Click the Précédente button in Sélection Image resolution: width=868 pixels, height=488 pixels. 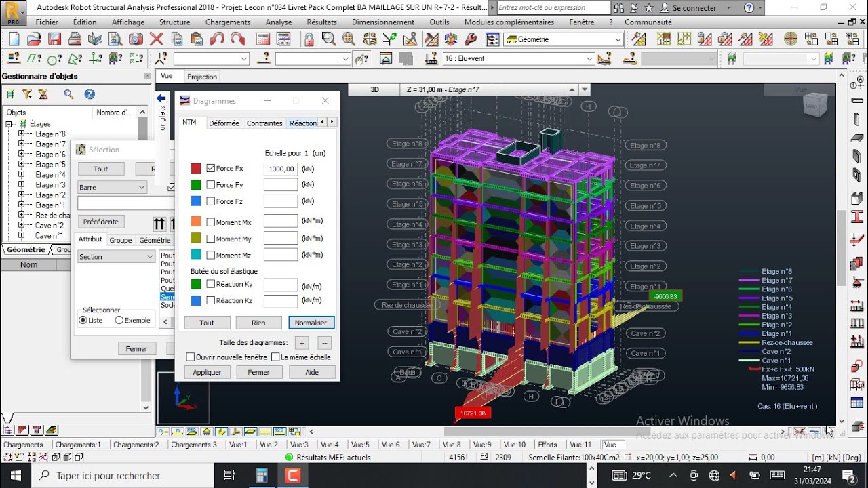click(101, 222)
